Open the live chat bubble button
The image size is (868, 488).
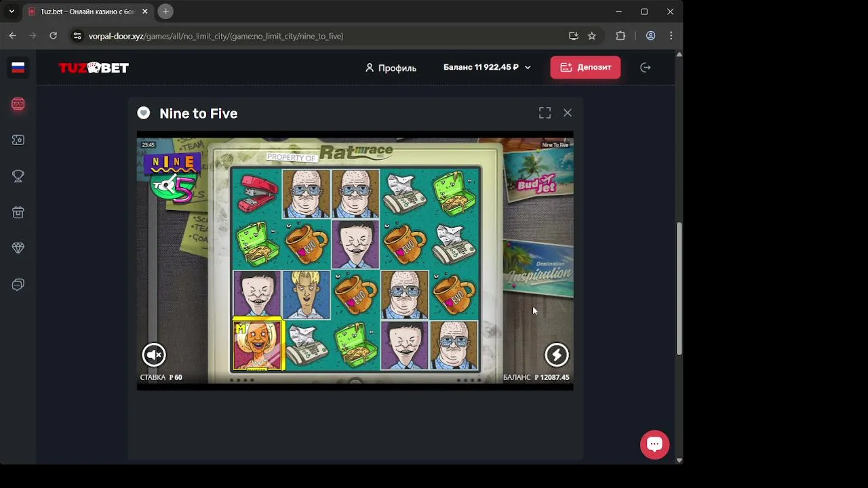tap(654, 445)
